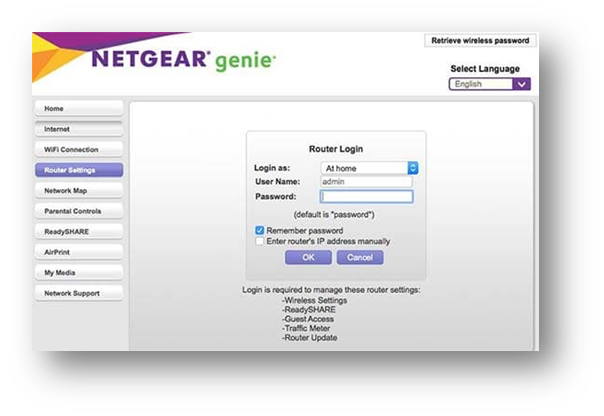The image size is (604, 416).
Task: Open Parental Controls
Action: click(79, 211)
